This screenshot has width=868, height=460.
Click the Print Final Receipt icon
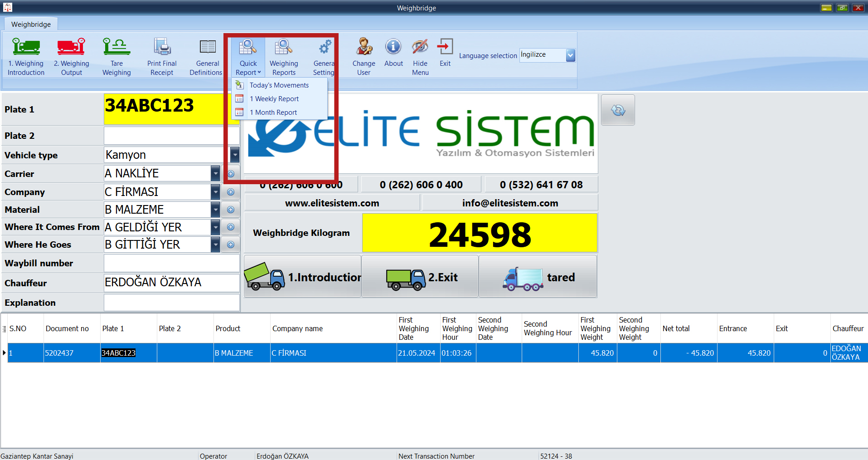coord(162,47)
